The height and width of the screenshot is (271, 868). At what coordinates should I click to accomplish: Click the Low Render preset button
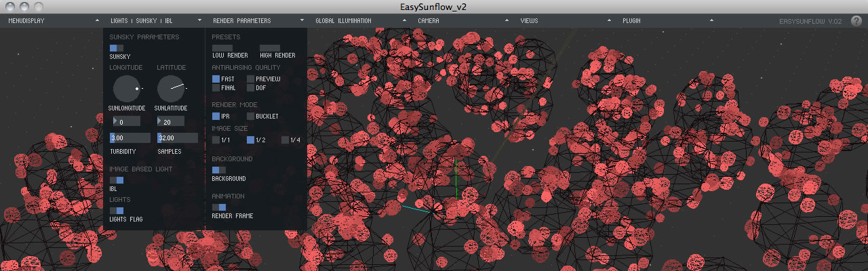coord(222,47)
